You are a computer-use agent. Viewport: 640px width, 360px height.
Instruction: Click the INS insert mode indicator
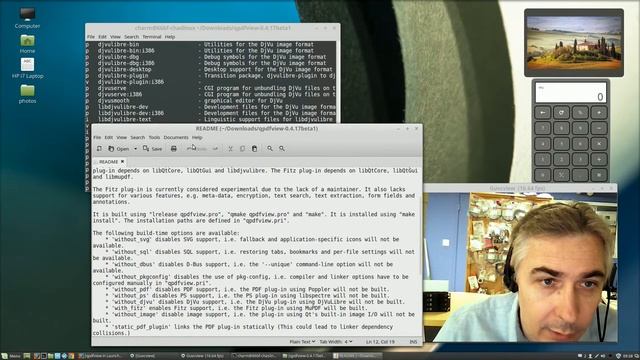[413, 342]
